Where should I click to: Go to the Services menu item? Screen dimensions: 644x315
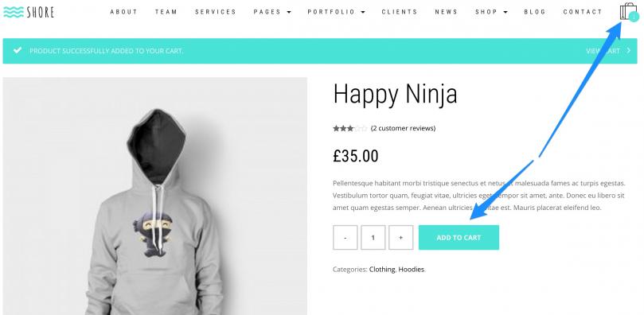[216, 12]
